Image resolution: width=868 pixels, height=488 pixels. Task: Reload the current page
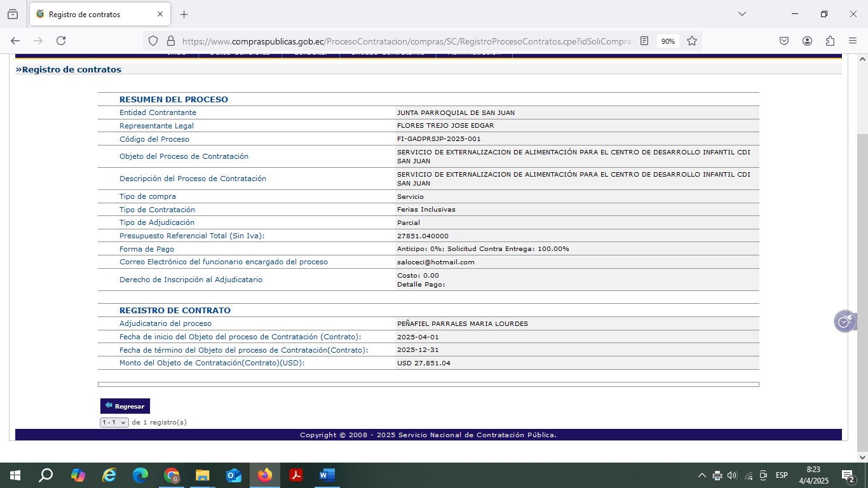pyautogui.click(x=61, y=41)
